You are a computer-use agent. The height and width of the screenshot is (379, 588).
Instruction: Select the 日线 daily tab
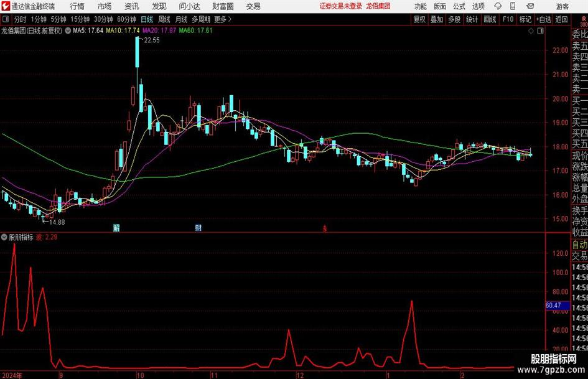(147, 19)
